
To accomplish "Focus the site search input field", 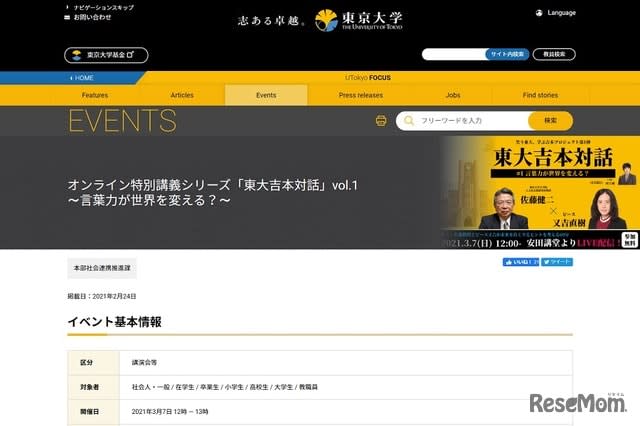I will [453, 54].
